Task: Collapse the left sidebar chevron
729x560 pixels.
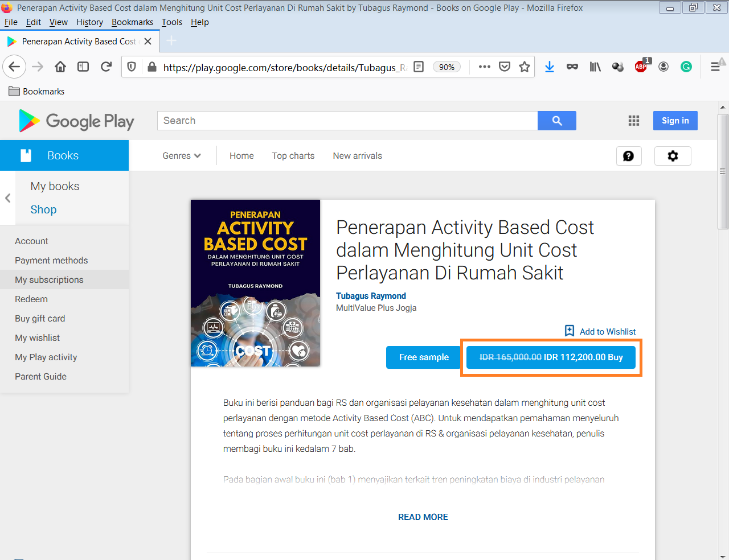Action: (x=8, y=198)
